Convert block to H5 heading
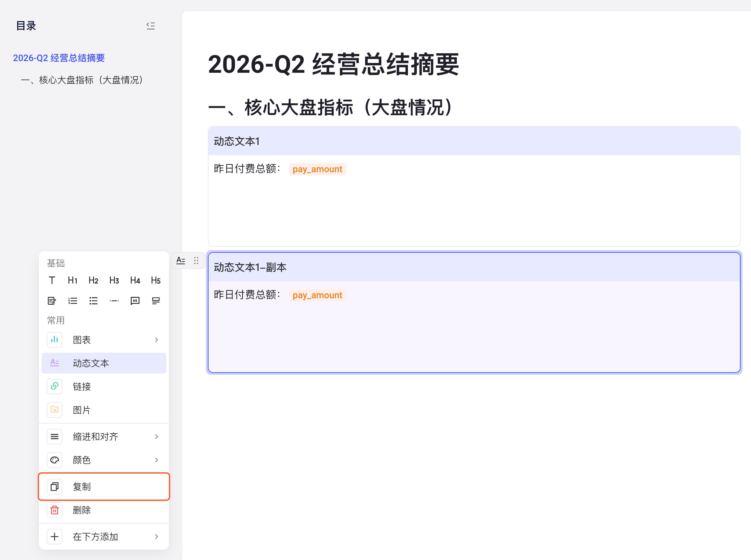 156,280
